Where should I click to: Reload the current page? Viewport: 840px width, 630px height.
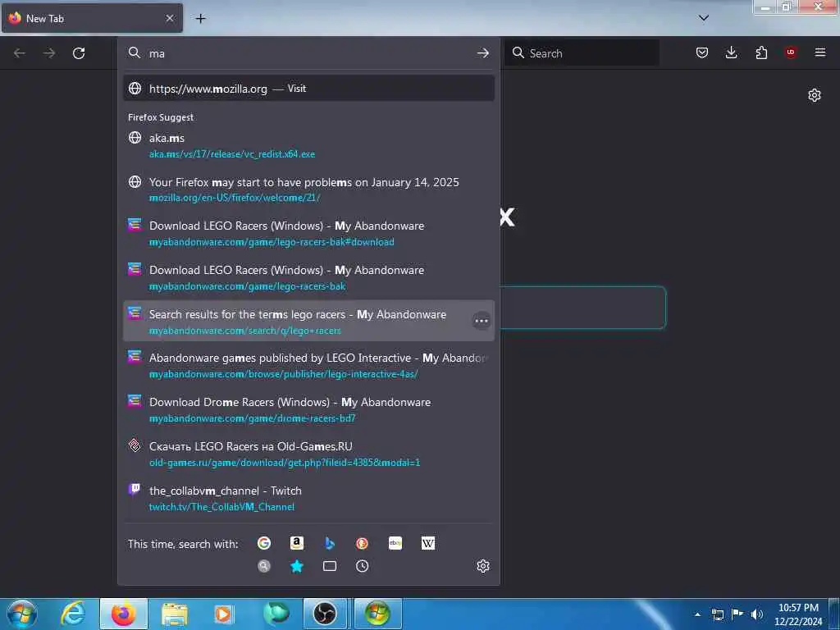click(x=79, y=53)
